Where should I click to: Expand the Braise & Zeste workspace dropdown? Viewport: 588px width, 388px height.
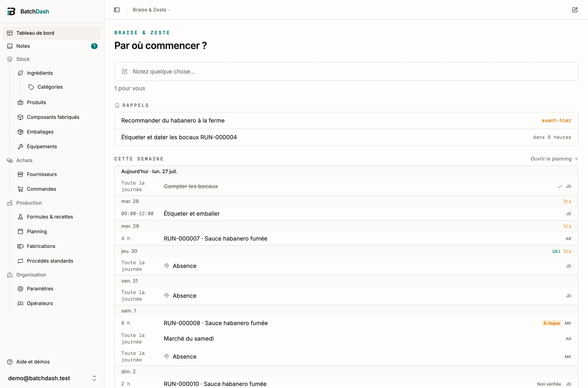coord(151,10)
